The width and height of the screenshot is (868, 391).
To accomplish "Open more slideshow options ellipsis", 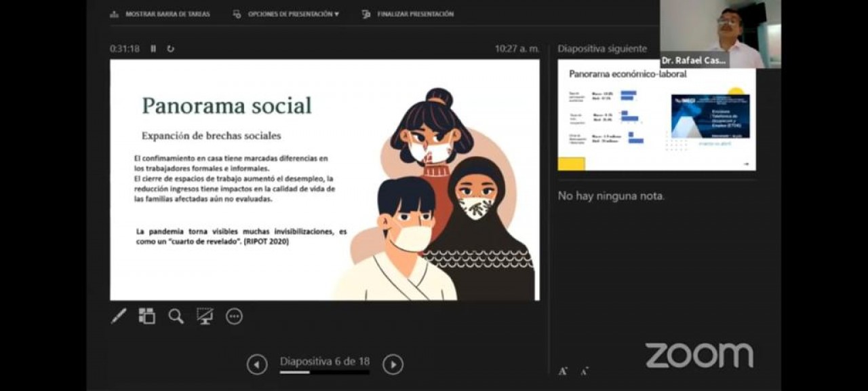I will tap(234, 316).
